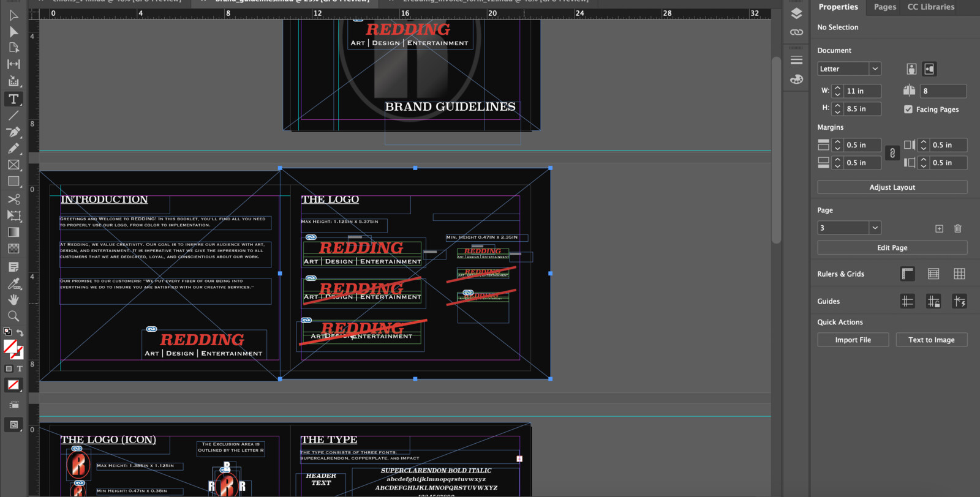
Task: Select the Note tool
Action: pyautogui.click(x=13, y=267)
